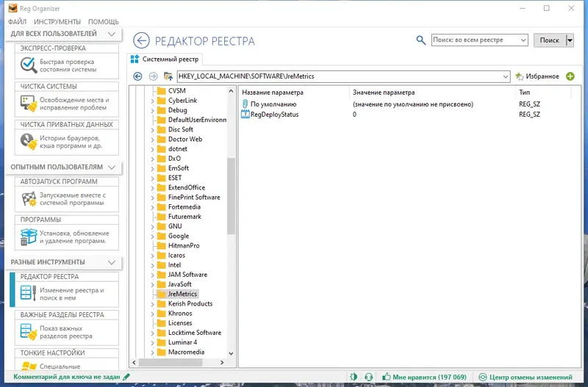Screen dimensions: 588x387
Task: Click the parent folder up icon
Action: [x=168, y=76]
